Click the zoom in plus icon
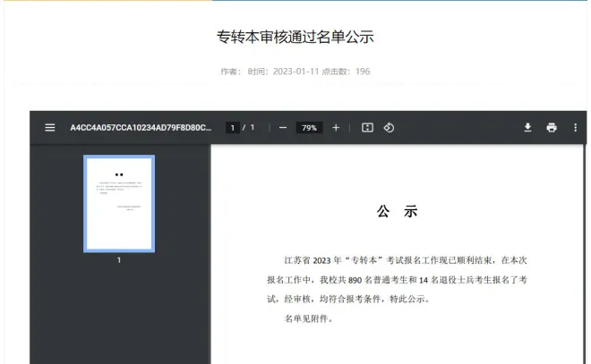The image size is (591, 364). click(336, 128)
